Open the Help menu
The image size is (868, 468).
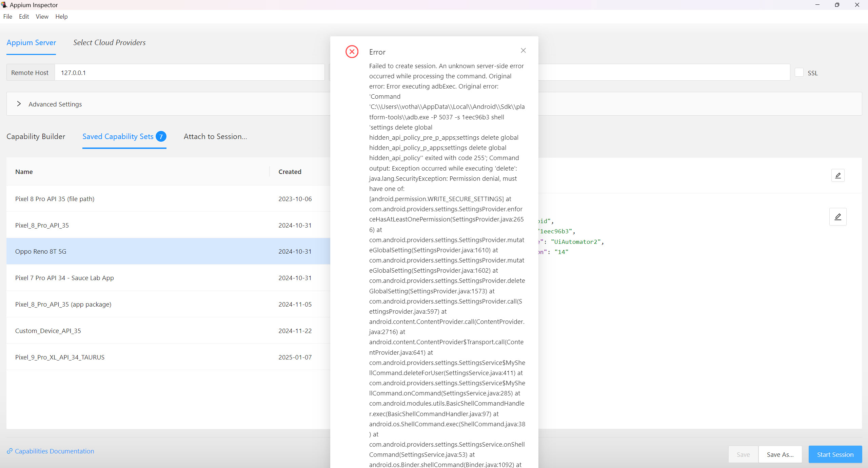(61, 17)
